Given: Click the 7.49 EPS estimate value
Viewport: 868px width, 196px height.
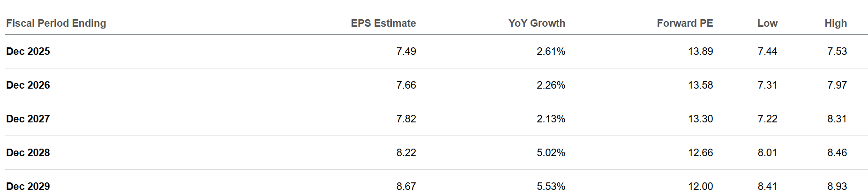Looking at the screenshot, I should pos(406,52).
